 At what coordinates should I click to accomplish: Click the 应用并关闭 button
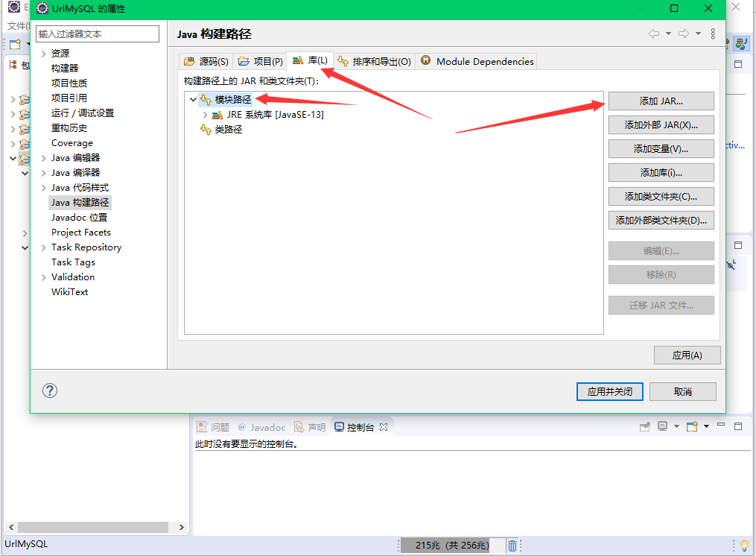click(609, 391)
